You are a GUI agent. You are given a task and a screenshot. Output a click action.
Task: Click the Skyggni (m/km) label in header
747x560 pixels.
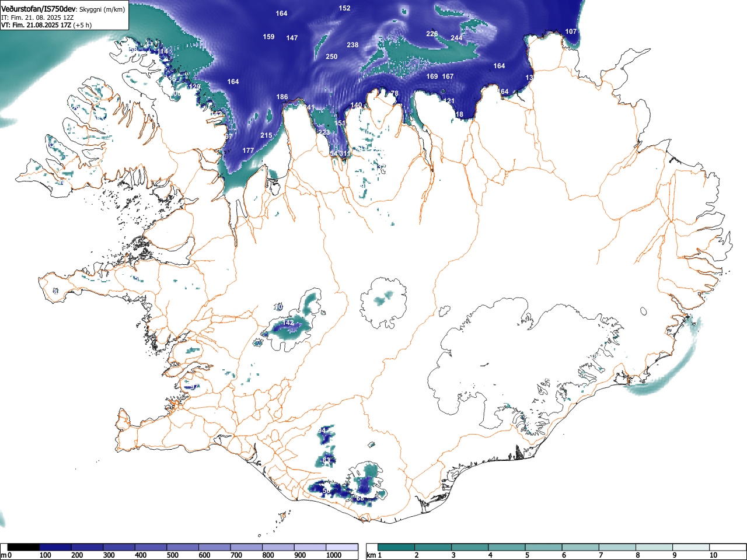[x=102, y=9]
